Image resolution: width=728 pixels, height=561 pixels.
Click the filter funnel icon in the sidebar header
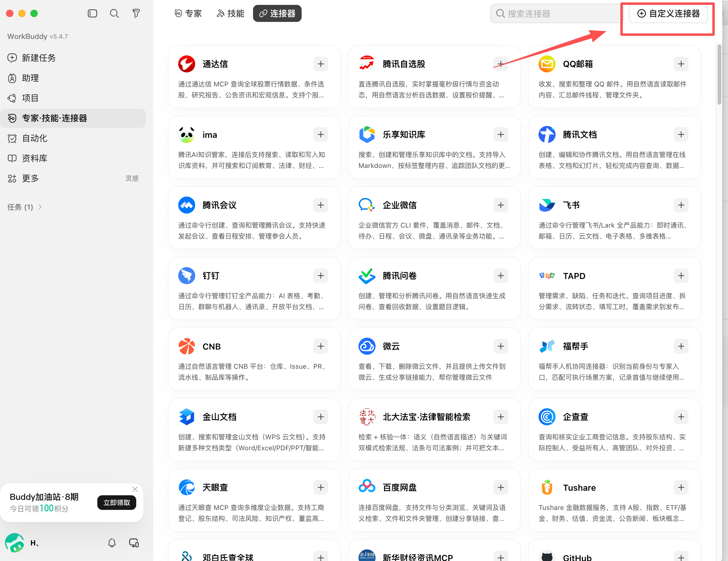click(x=136, y=13)
